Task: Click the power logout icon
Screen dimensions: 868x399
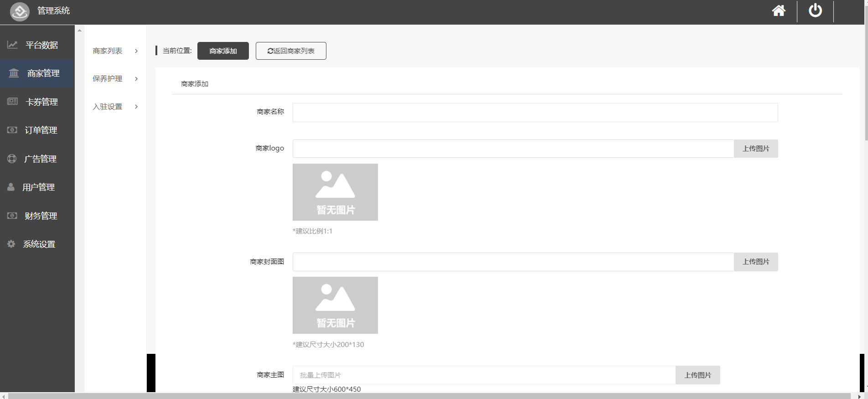Action: pos(815,10)
